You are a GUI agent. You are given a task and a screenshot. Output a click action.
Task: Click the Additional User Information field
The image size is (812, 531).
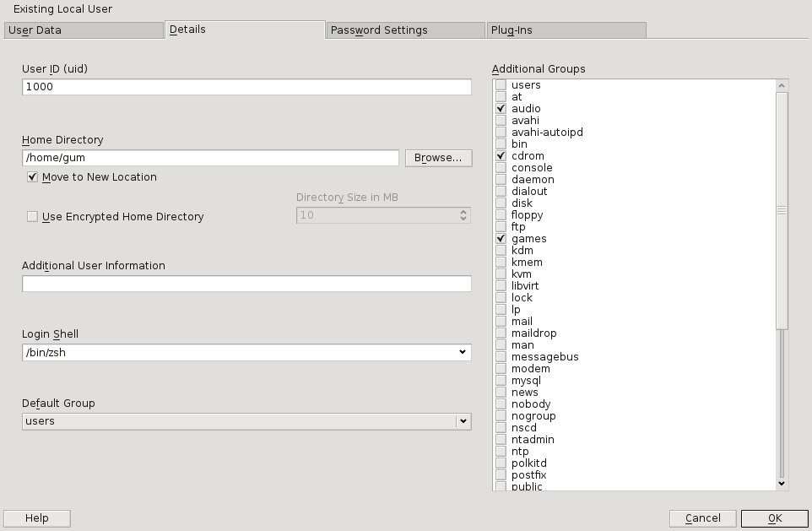[x=246, y=284]
